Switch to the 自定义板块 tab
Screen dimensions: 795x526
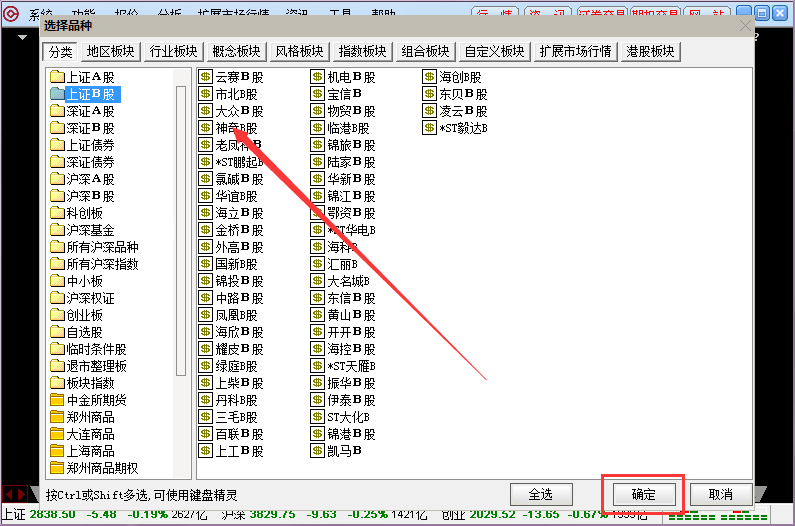click(x=494, y=52)
